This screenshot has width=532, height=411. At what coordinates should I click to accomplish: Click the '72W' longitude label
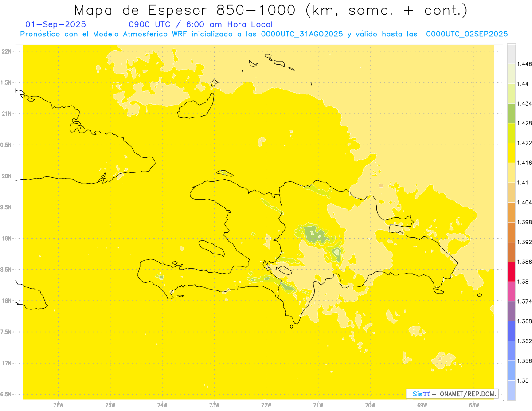[x=266, y=406]
